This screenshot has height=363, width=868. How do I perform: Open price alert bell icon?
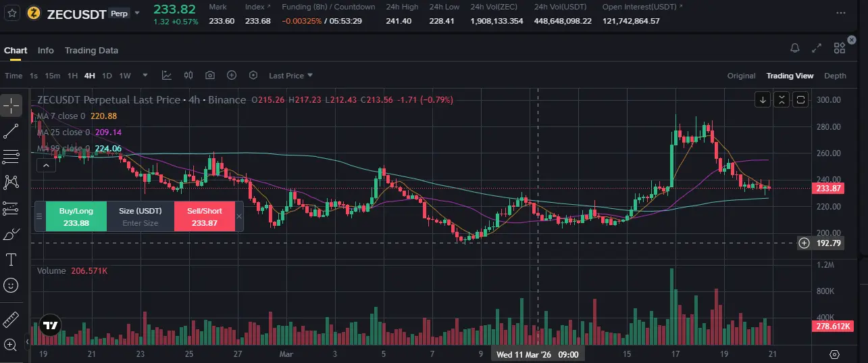[x=795, y=48]
